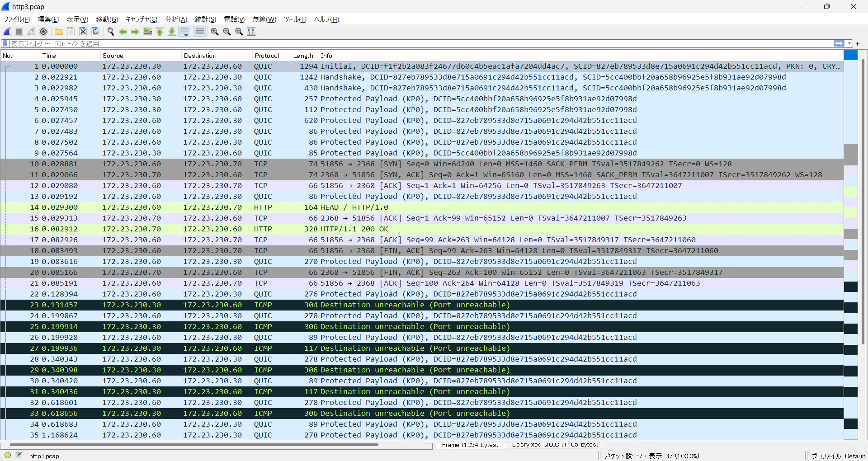Go forward in packet history
Image resolution: width=868 pixels, height=461 pixels.
[x=135, y=32]
